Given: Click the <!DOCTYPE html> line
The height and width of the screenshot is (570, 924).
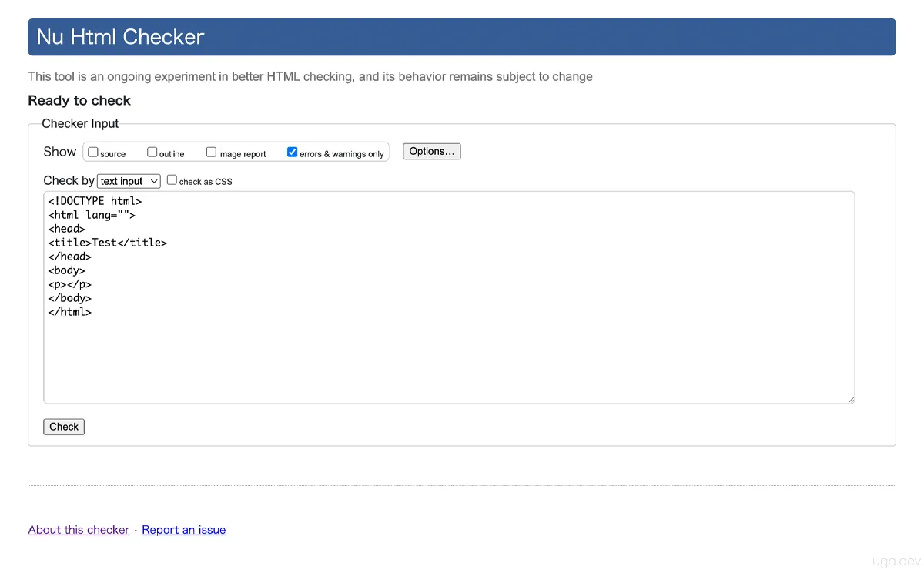Looking at the screenshot, I should [95, 201].
